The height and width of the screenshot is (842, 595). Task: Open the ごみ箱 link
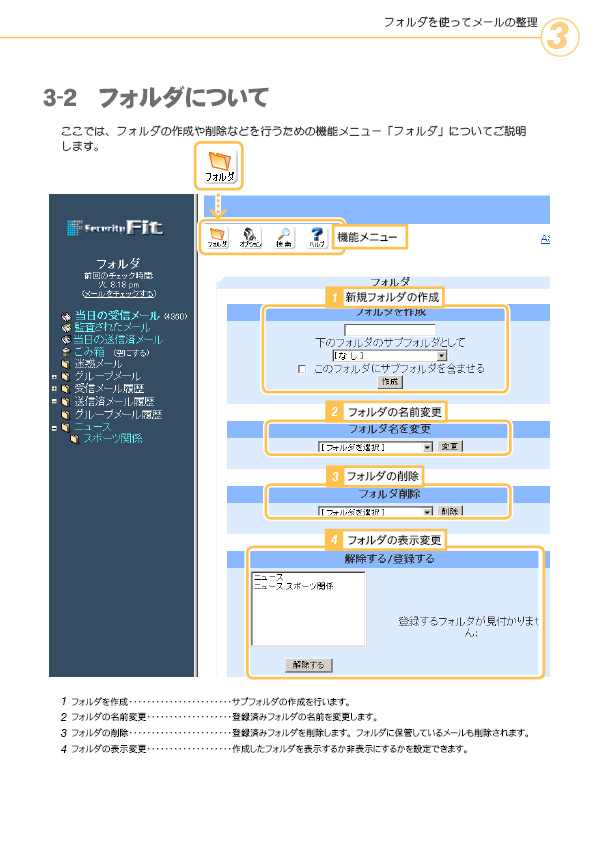pos(89,352)
